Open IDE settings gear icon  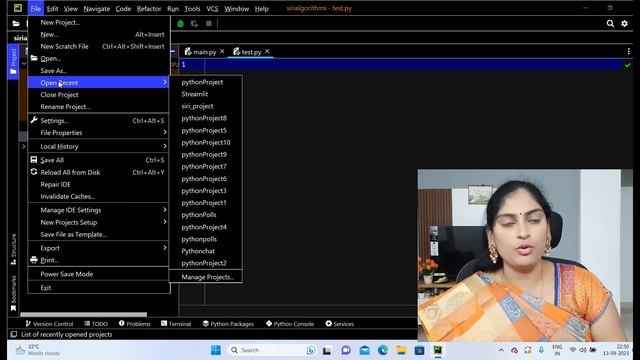point(624,24)
